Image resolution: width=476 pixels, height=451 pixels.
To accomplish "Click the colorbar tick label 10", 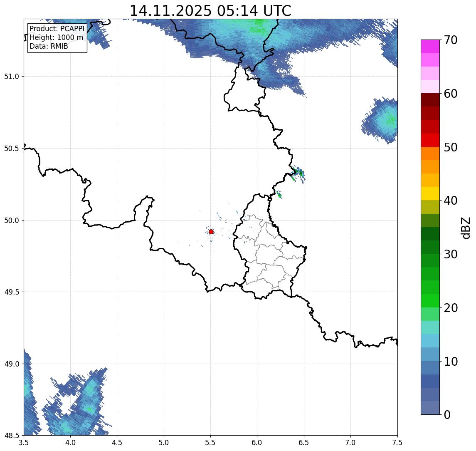I will pos(451,362).
